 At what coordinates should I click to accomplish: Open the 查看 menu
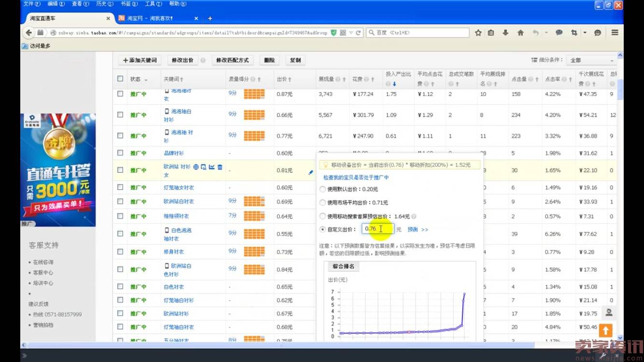pos(80,4)
